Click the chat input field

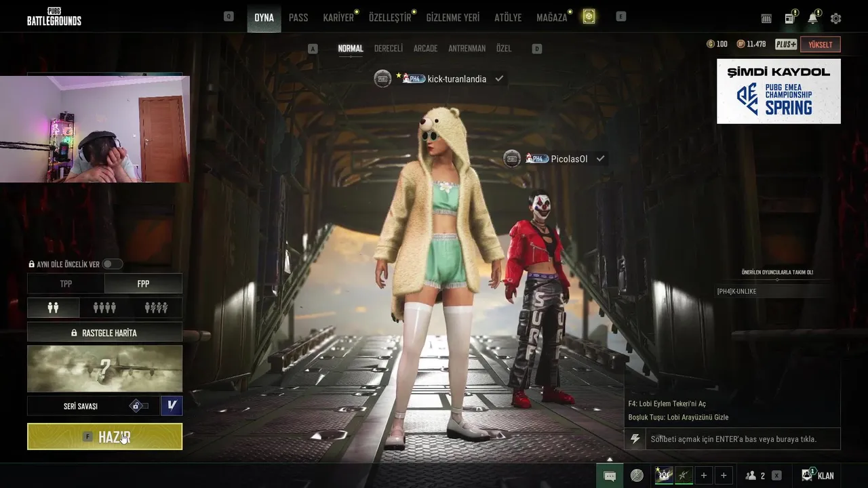point(743,439)
